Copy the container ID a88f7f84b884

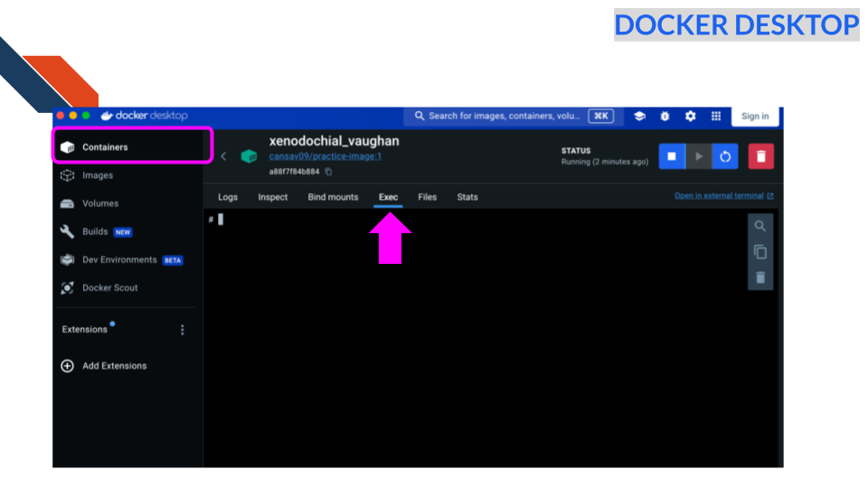pos(328,172)
